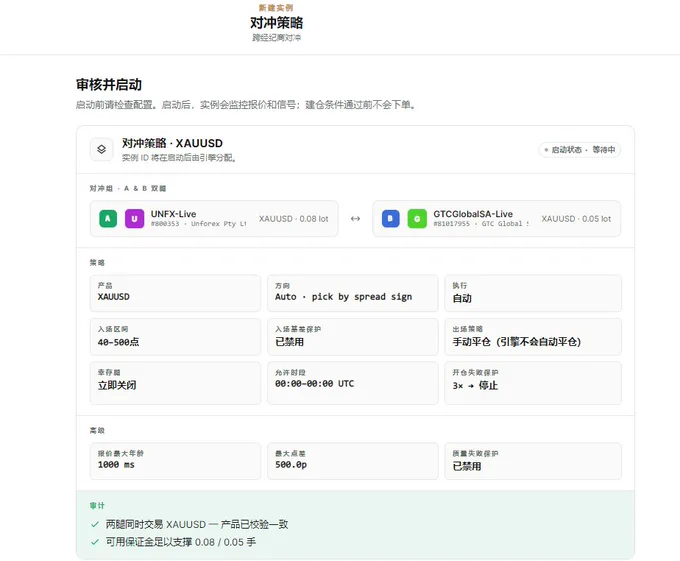Click the 高级 section label
Image resolution: width=680 pixels, height=561 pixels.
[97, 431]
